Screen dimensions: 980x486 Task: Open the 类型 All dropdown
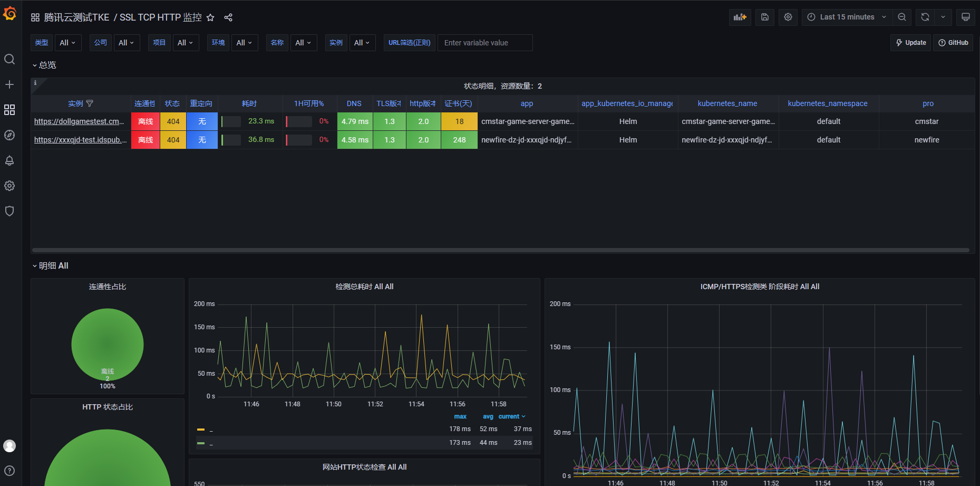pos(68,43)
